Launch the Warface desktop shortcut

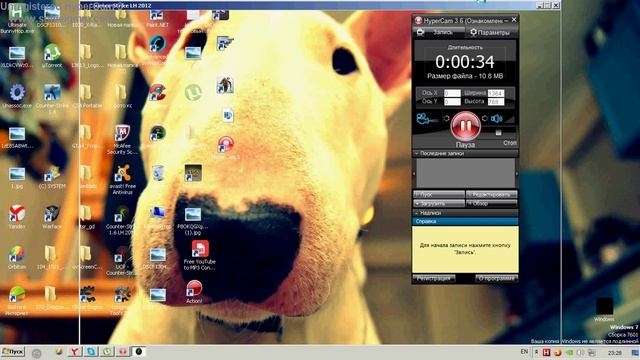click(x=52, y=216)
